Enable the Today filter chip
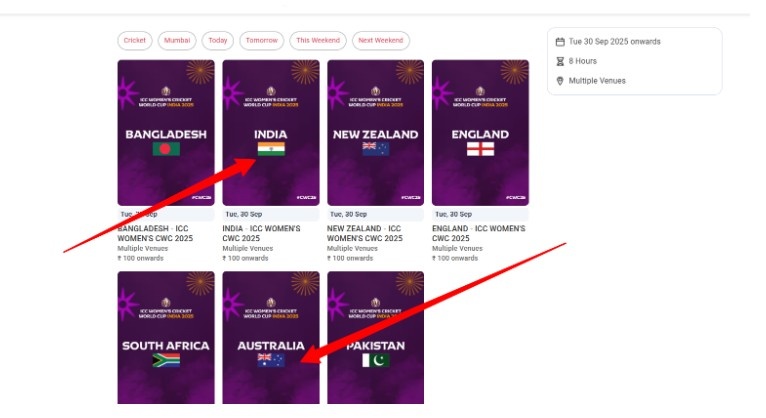Image resolution: width=766 pixels, height=418 pixels. coord(218,41)
